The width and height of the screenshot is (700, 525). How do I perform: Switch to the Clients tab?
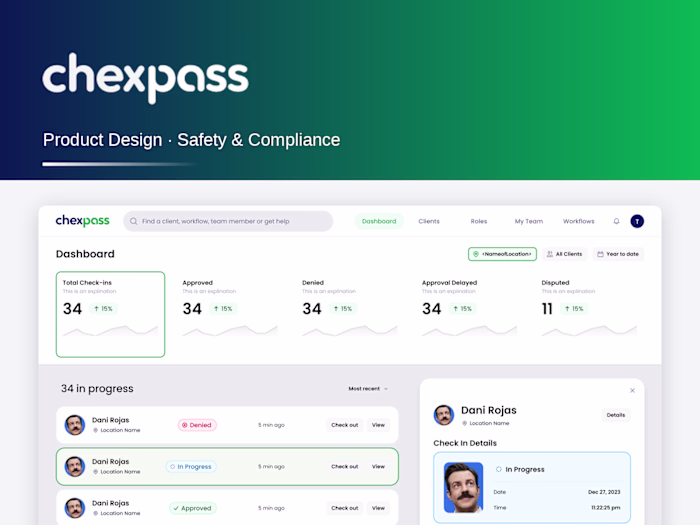pos(429,221)
